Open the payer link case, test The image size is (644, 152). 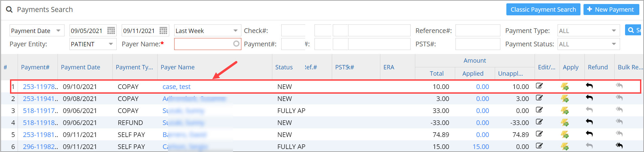click(176, 87)
